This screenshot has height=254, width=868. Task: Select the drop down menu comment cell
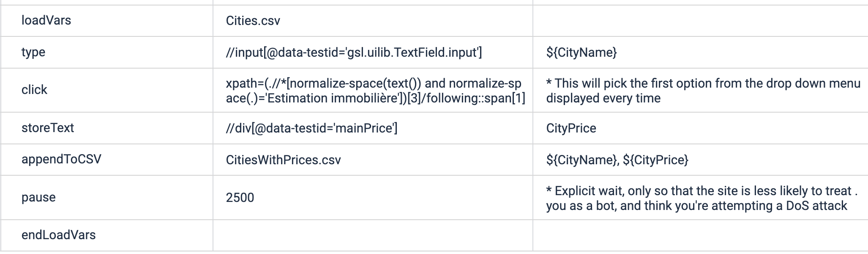703,91
